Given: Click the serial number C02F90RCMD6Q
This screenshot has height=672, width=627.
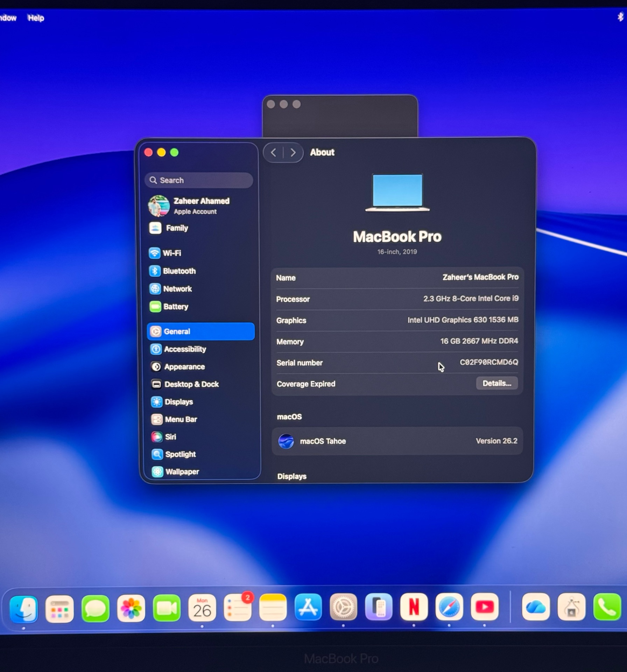Looking at the screenshot, I should point(489,362).
